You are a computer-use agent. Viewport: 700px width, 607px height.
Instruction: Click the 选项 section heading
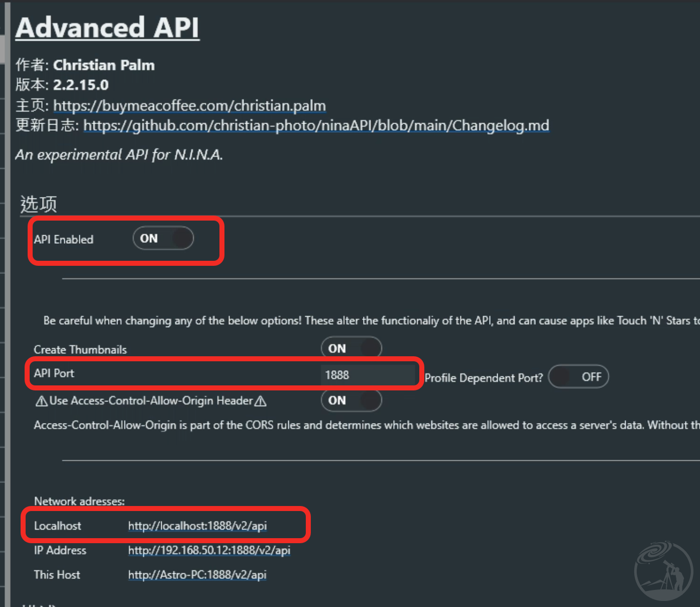click(x=39, y=204)
